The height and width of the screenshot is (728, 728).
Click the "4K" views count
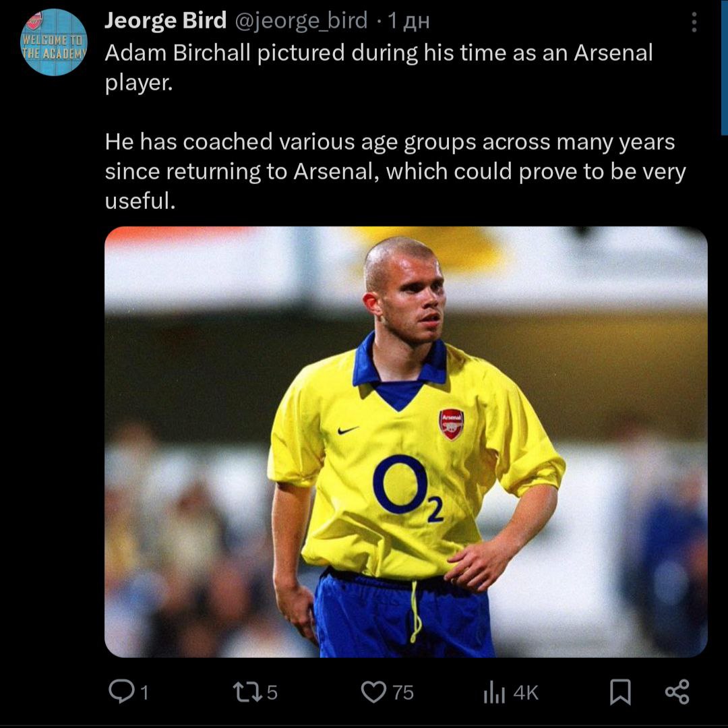point(526,692)
